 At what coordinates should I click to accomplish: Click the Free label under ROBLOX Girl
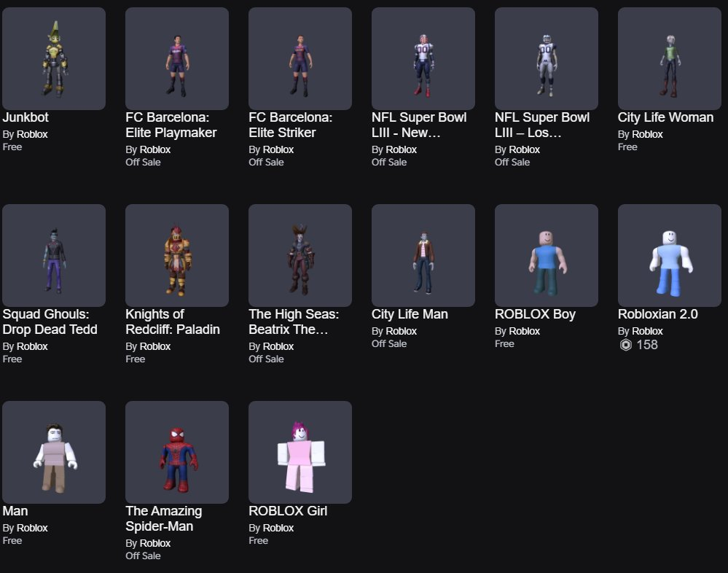pos(258,541)
